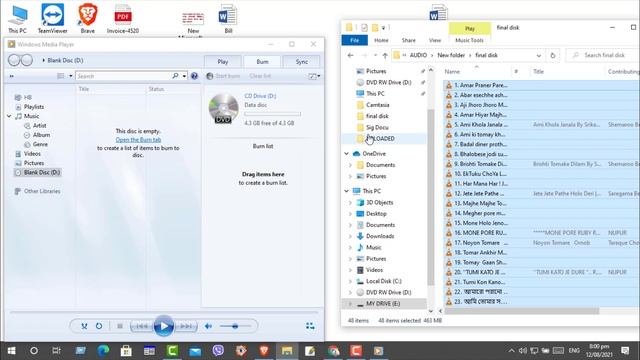This screenshot has height=360, width=640.
Task: Expand the Local Disk (C:) node
Action: 350,281
